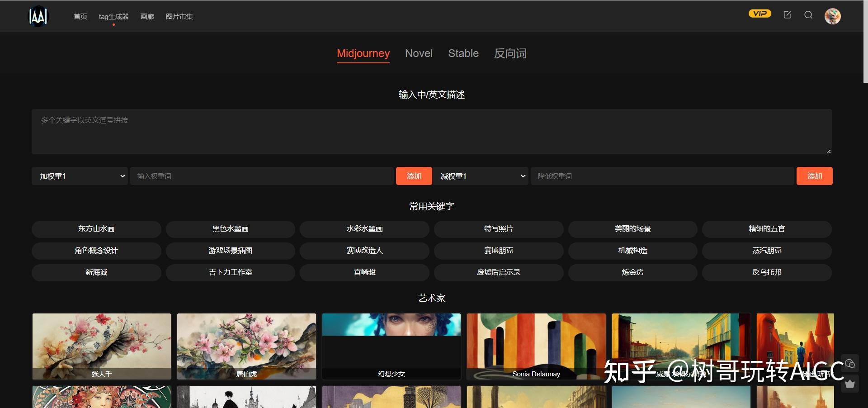Go to 首页 in the navigation
Viewport: 868px width, 408px height.
pos(80,16)
